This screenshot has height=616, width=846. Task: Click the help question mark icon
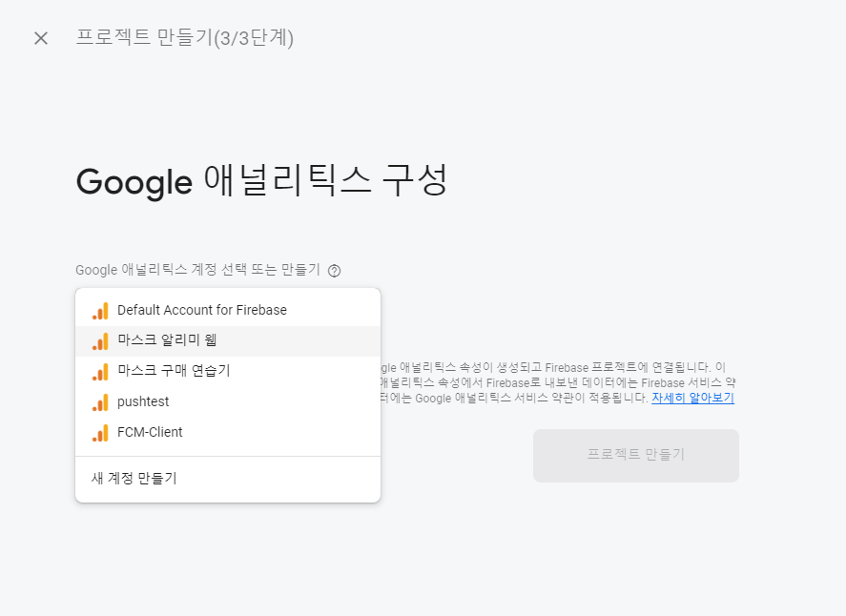[334, 271]
